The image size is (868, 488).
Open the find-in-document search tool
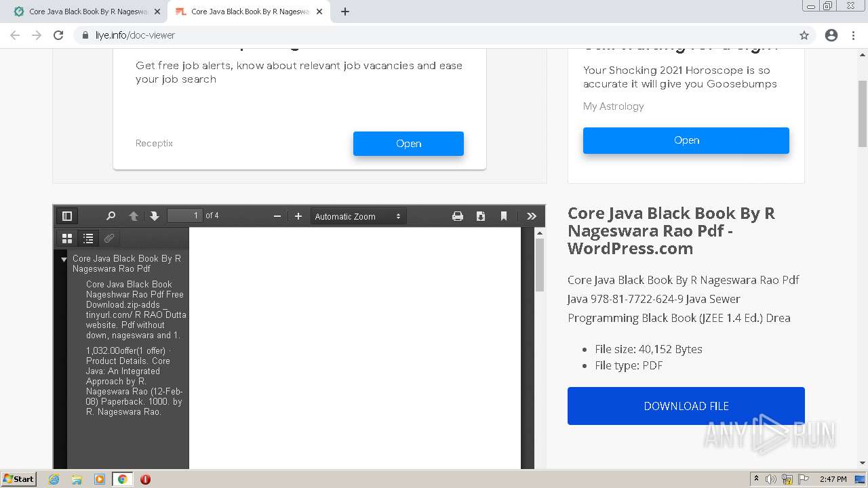[111, 216]
